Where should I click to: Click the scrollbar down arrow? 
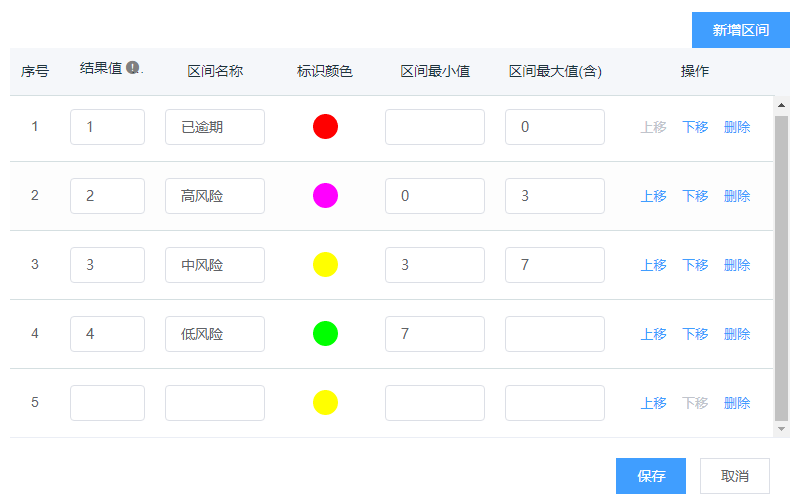[x=781, y=428]
